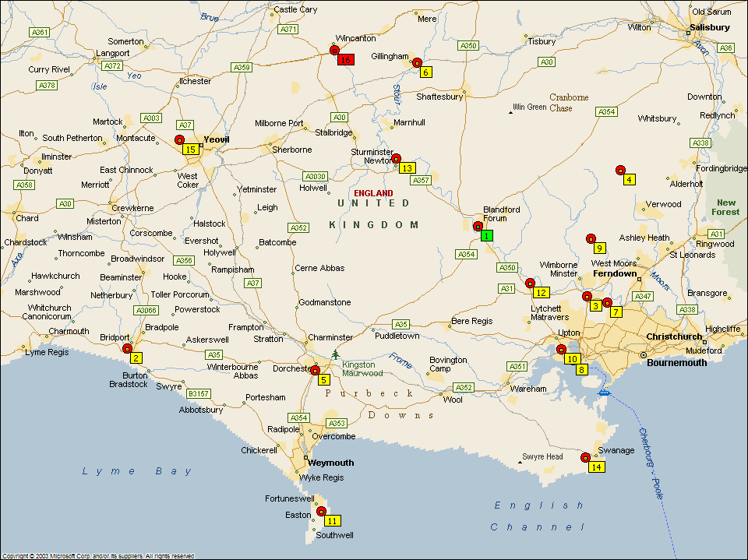Click the ferry icon off Poole harbour
Image resolution: width=748 pixels, height=560 pixels.
pyautogui.click(x=602, y=393)
